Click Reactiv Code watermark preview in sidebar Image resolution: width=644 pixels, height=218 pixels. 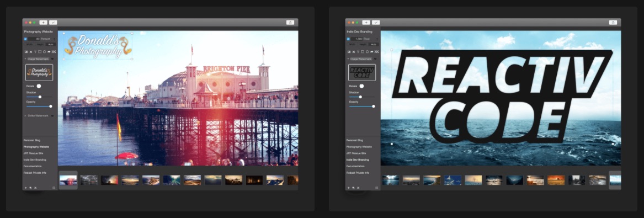click(362, 72)
